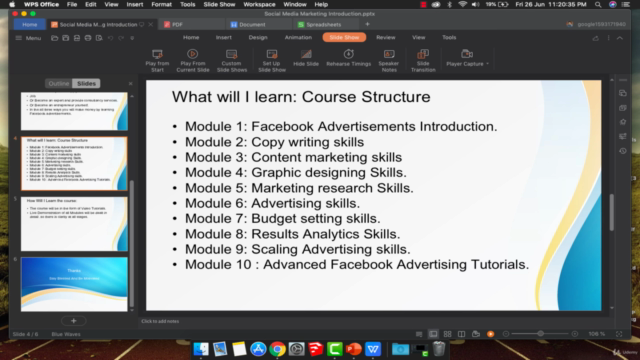The height and width of the screenshot is (360, 640).
Task: Open Slide Transition options
Action: click(423, 60)
